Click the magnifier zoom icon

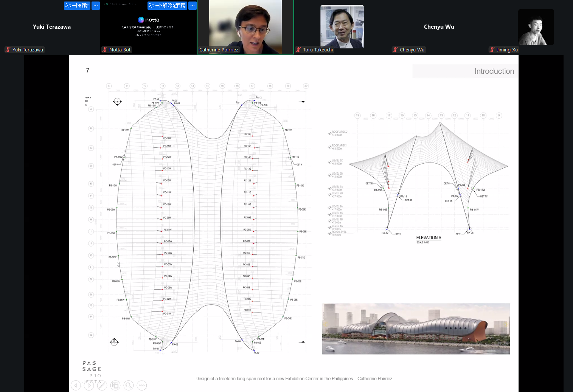129,385
